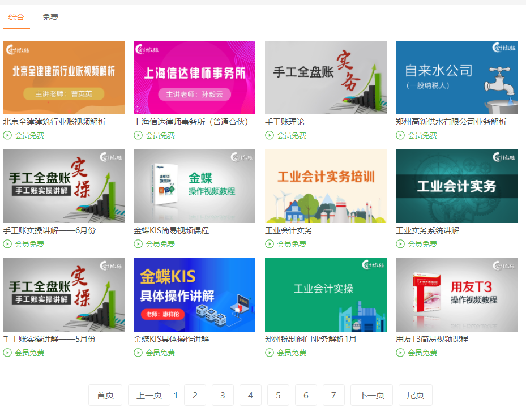Click 会员免费 label under 金蝶KIS简易视频课程

pos(160,244)
